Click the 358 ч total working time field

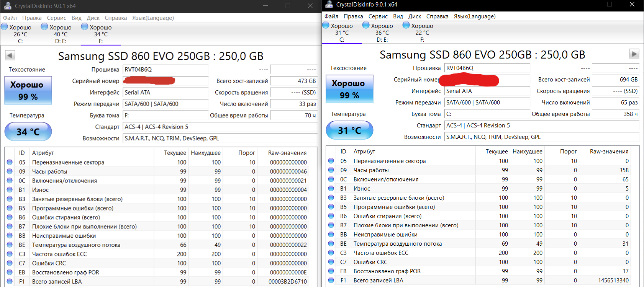(616, 114)
